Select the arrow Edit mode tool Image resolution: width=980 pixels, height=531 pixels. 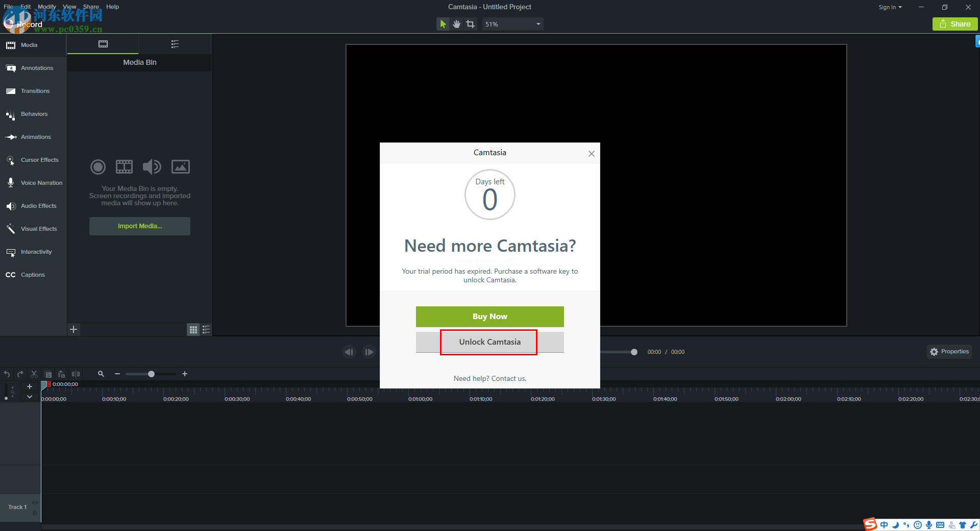443,24
